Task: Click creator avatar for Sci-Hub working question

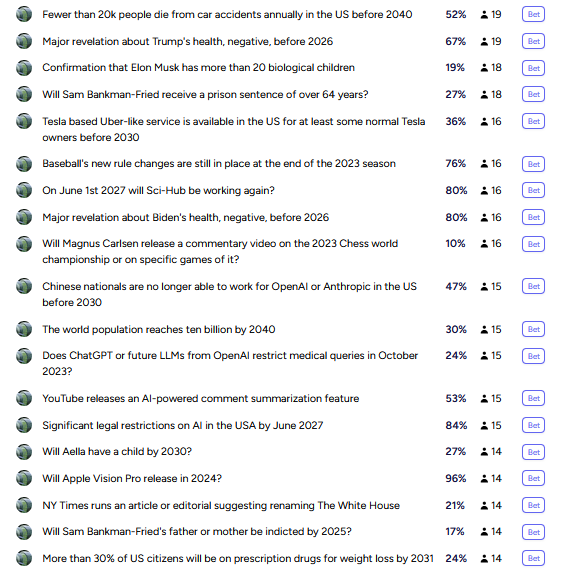Action: [24, 190]
